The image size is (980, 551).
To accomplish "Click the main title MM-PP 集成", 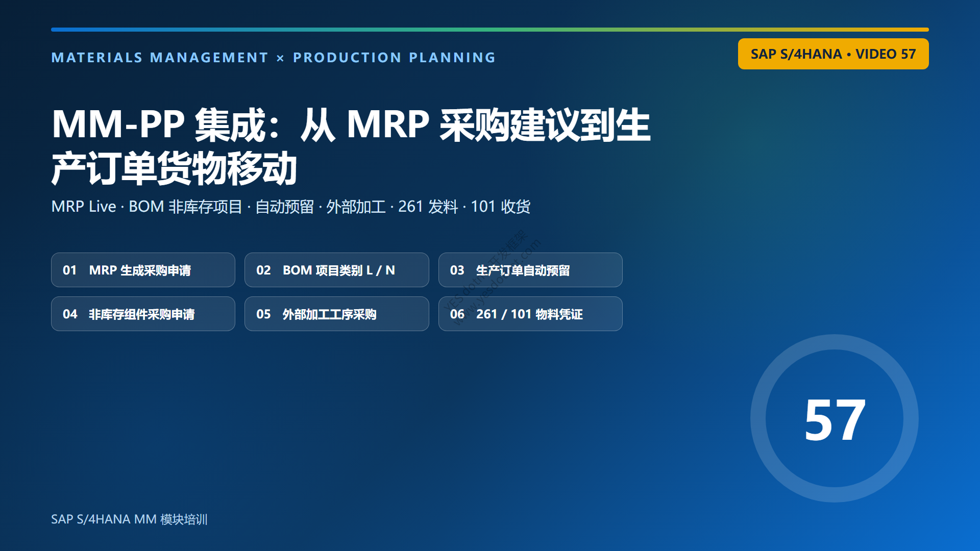I will (x=351, y=146).
